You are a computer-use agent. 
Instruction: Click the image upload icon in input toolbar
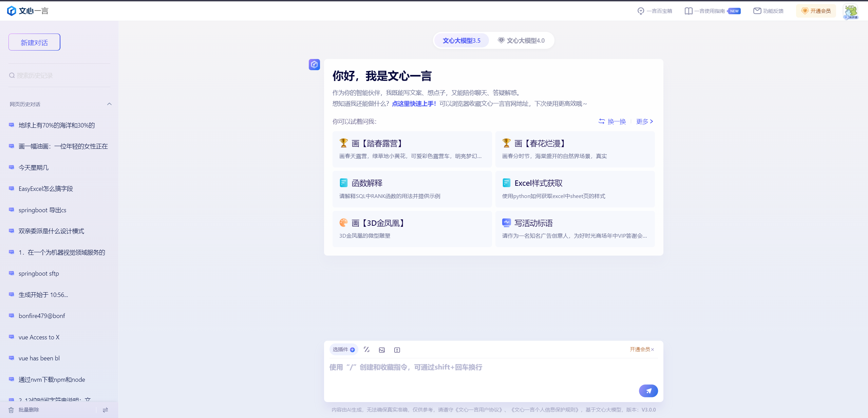click(x=382, y=350)
